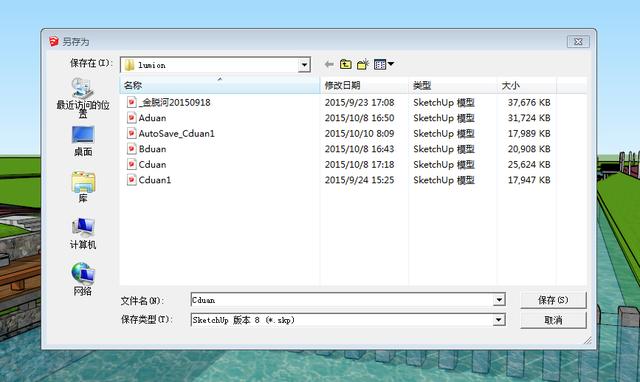Click the Save (保存) button
Viewport: 640px width, 382px height.
tap(553, 300)
